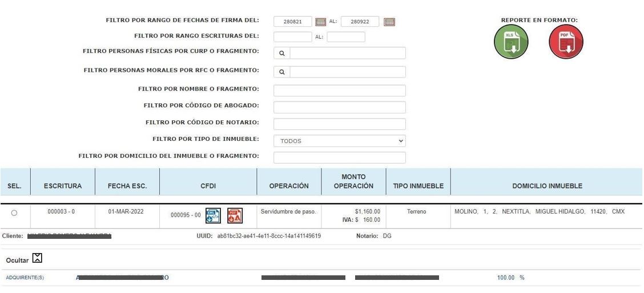Click amount $1,160.00
The image size is (644, 293).
[368, 211]
